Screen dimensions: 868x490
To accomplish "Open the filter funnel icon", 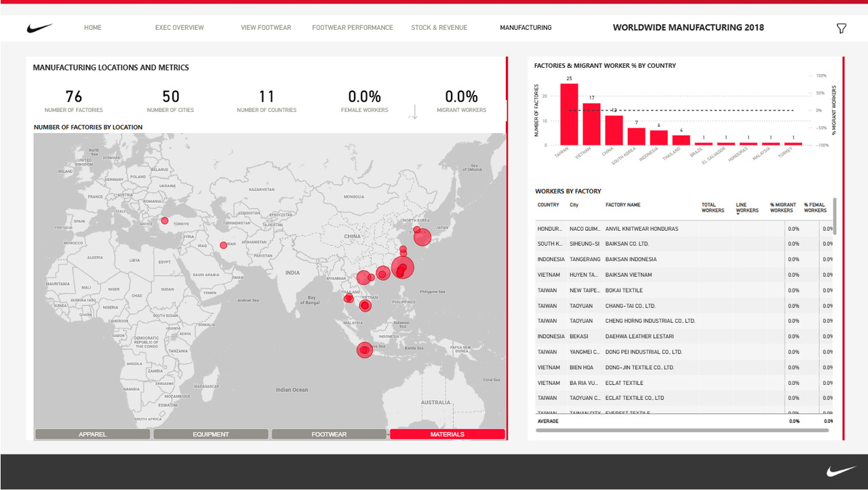I will click(x=842, y=29).
